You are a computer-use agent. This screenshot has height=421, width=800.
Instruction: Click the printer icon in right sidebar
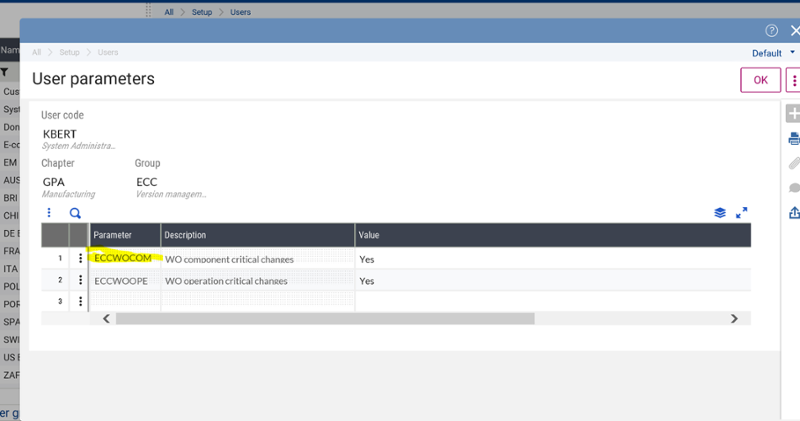click(x=794, y=138)
